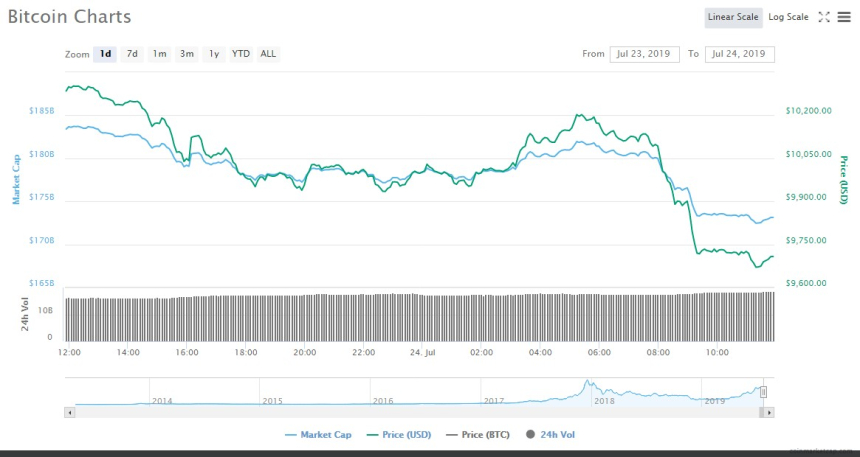Zoom chart to 1m range
The image size is (860, 457).
(x=159, y=54)
